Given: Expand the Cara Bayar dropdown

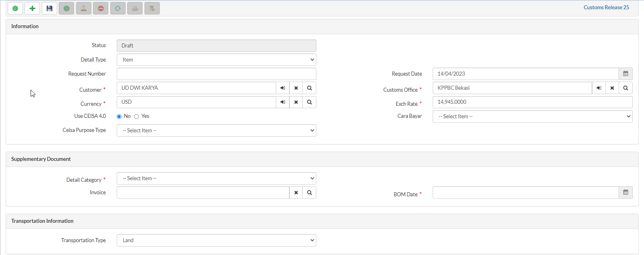Looking at the screenshot, I should (532, 117).
